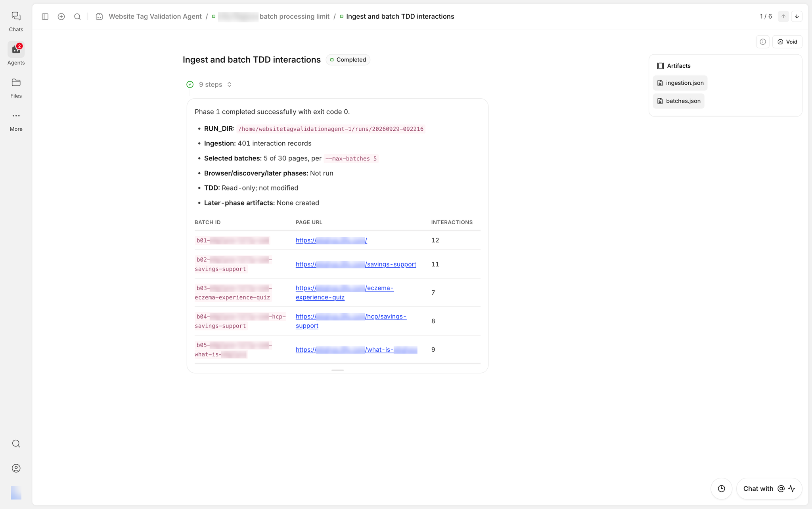Open the history clock icon
Screen dimensions: 812x509
pyautogui.click(x=722, y=489)
